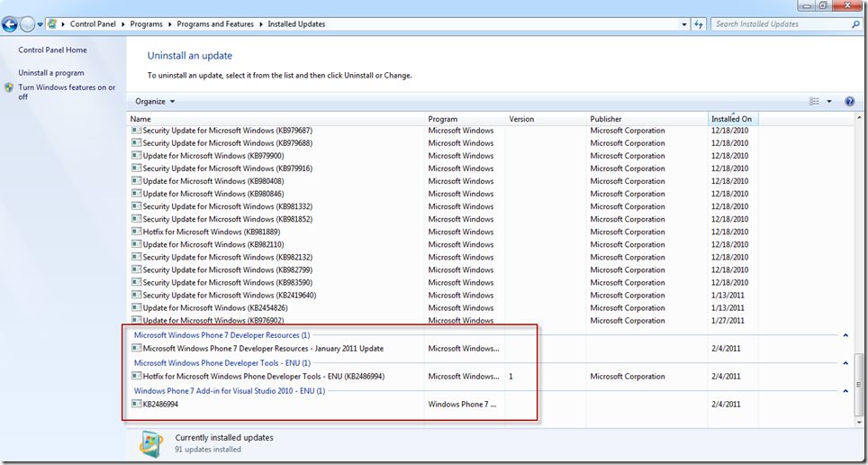Click the scroll up arrow of the list
This screenshot has height=465, width=868.
859,118
